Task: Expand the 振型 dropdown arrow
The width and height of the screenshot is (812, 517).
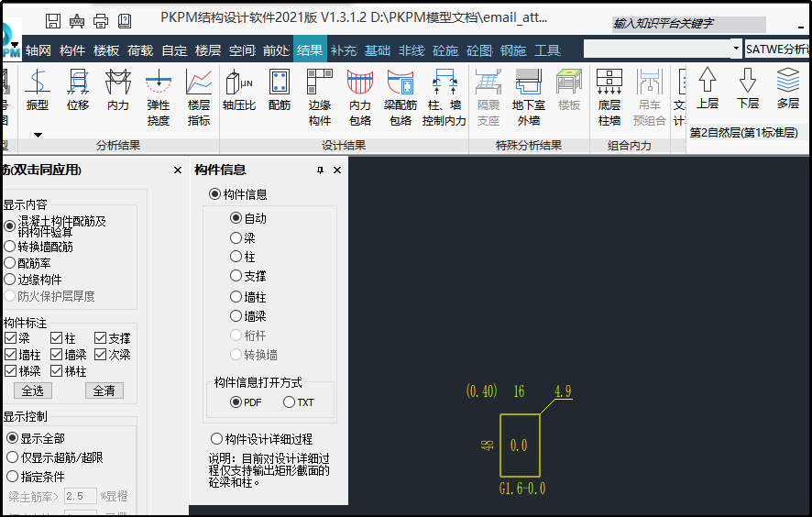Action: tap(38, 135)
